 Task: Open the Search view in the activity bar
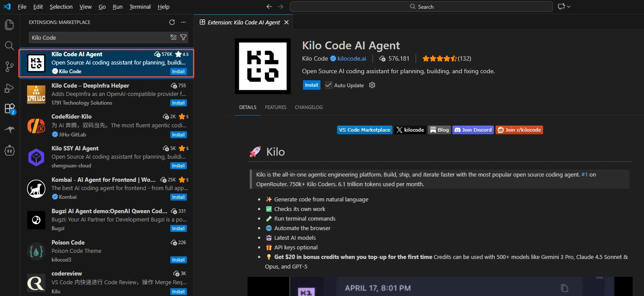tap(9, 45)
